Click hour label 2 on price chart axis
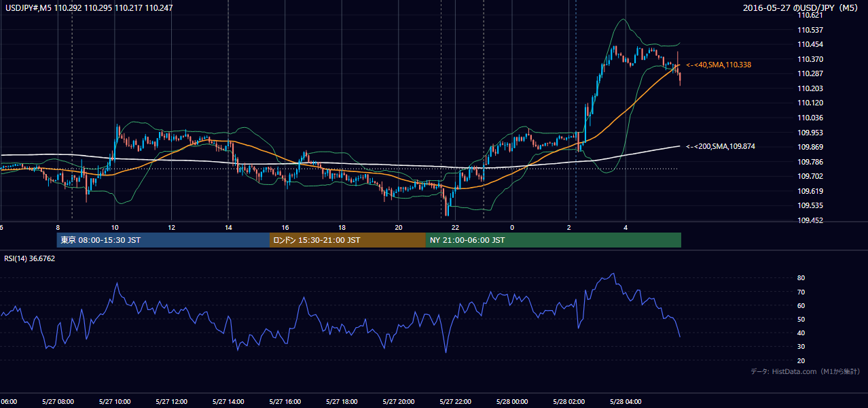This screenshot has height=408, width=868. tap(568, 227)
